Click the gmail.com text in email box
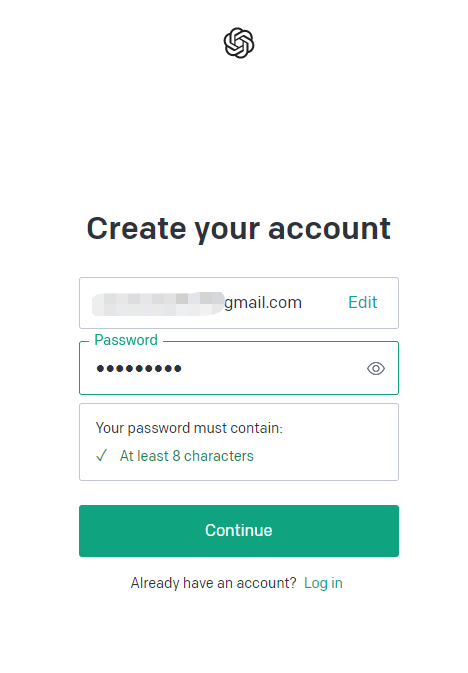Screen dimensions: 468x673 pos(263,303)
